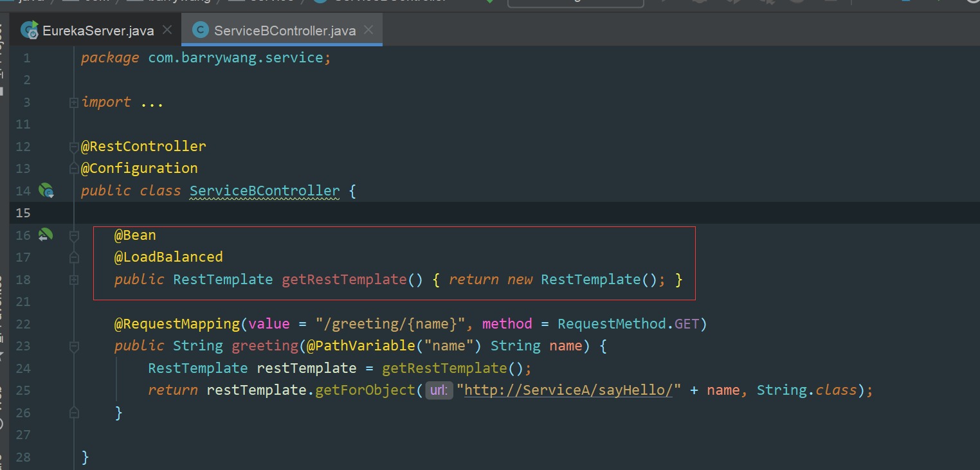Click the @RestController annotation

(143, 146)
